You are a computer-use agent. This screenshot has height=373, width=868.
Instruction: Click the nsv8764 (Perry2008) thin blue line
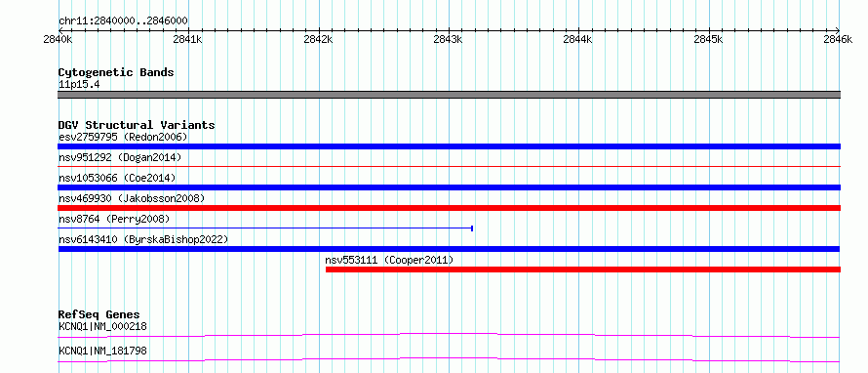pos(265,228)
